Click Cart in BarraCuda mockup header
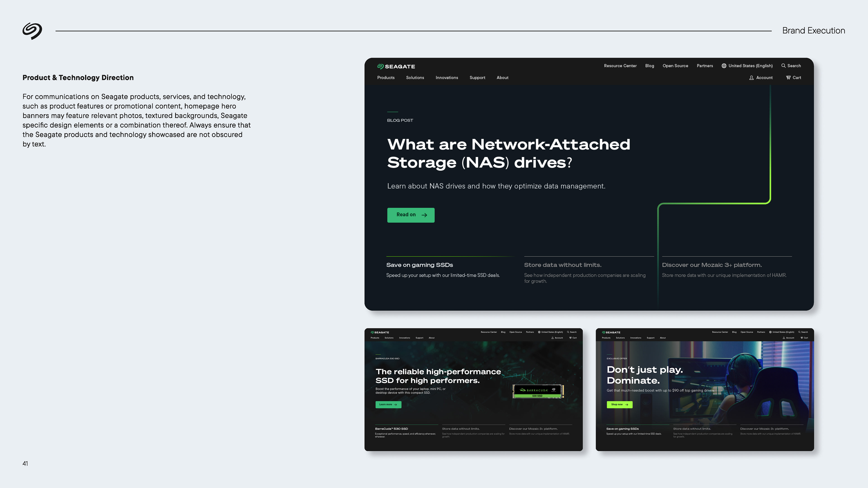 tap(573, 338)
